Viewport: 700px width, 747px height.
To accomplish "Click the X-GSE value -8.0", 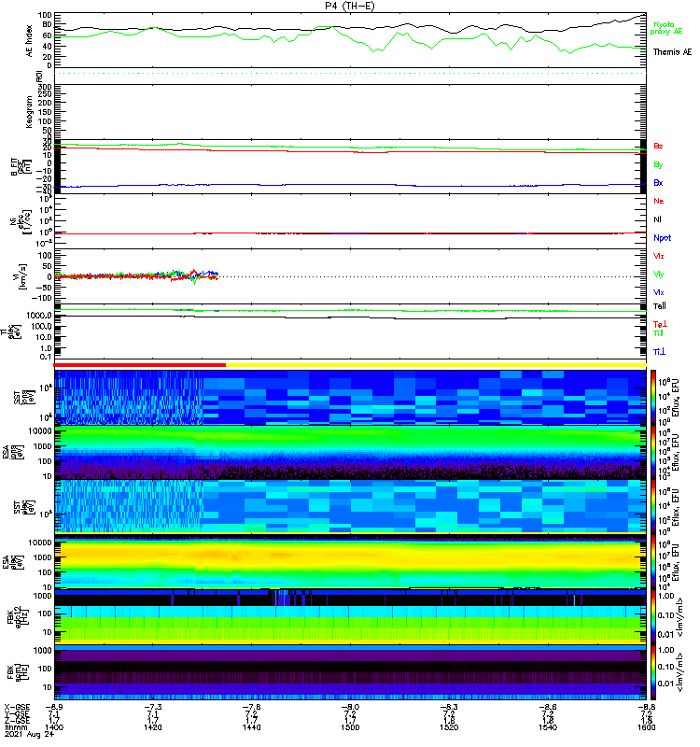I will (350, 707).
